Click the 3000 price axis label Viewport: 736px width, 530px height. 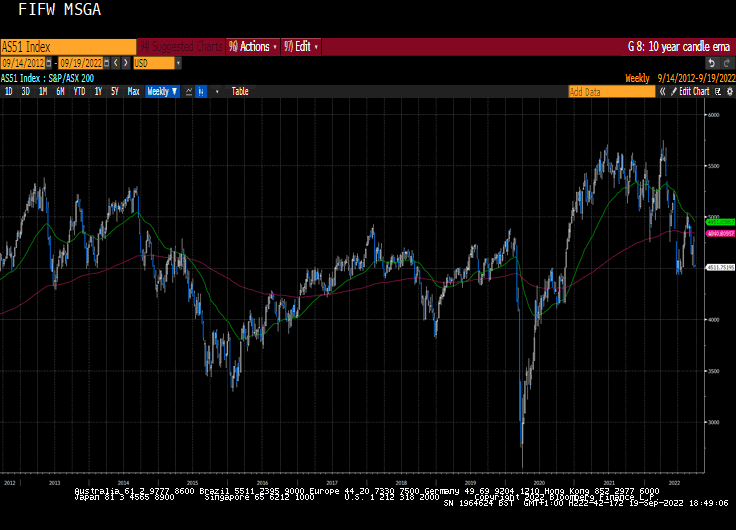[713, 422]
